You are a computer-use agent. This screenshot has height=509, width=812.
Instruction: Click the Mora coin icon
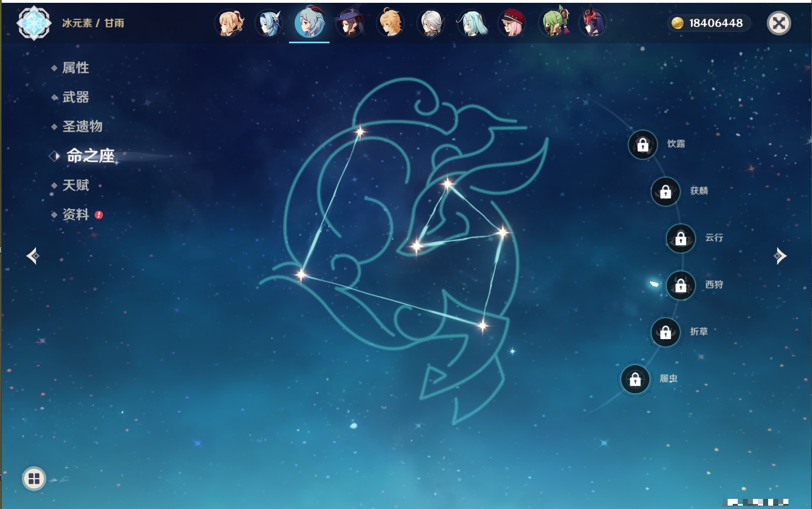pyautogui.click(x=678, y=23)
